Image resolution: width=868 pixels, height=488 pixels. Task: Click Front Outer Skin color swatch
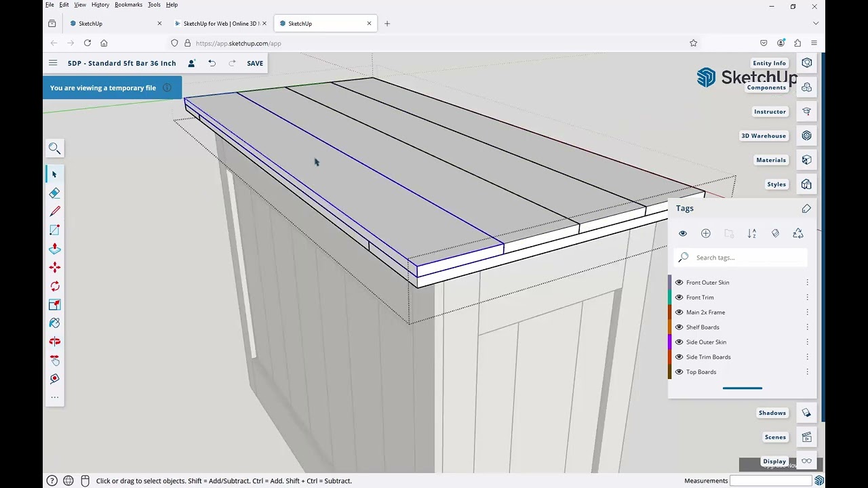click(x=670, y=283)
